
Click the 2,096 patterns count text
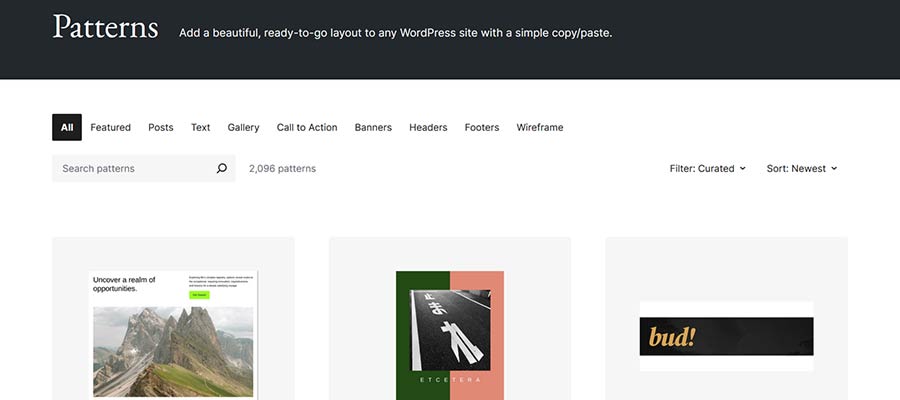282,169
